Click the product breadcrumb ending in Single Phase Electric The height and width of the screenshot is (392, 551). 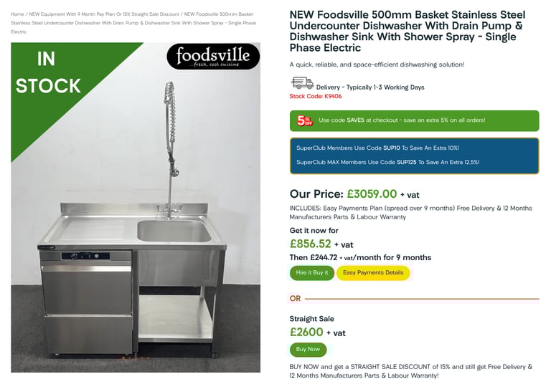133,23
